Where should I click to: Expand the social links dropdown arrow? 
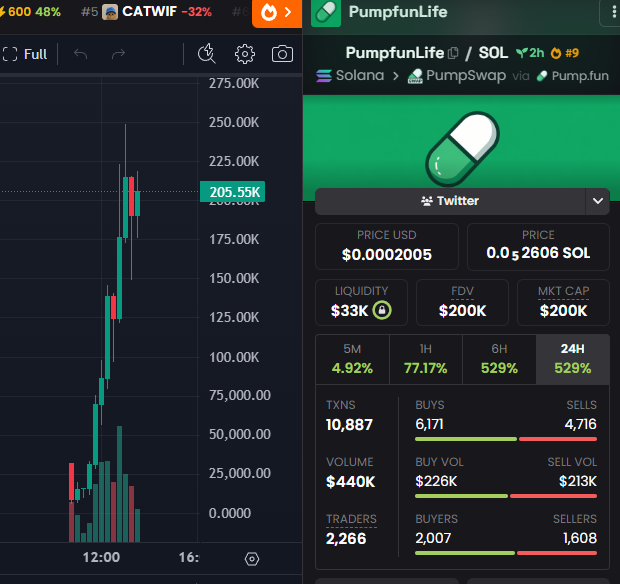(x=597, y=201)
